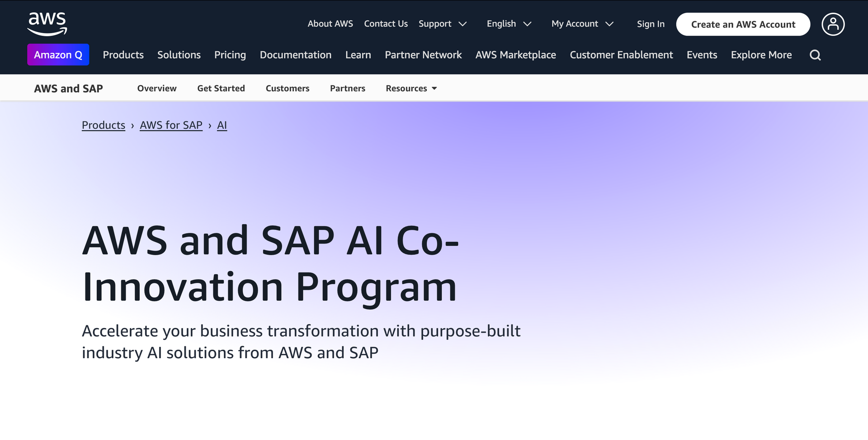This screenshot has width=868, height=440.
Task: Switch to the Get Started tab
Action: [221, 89]
